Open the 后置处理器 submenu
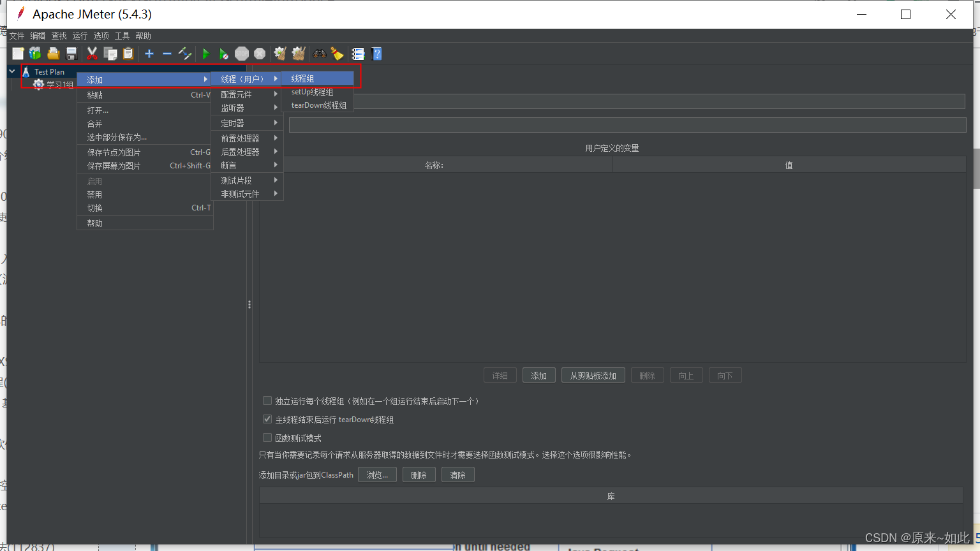 (x=247, y=152)
